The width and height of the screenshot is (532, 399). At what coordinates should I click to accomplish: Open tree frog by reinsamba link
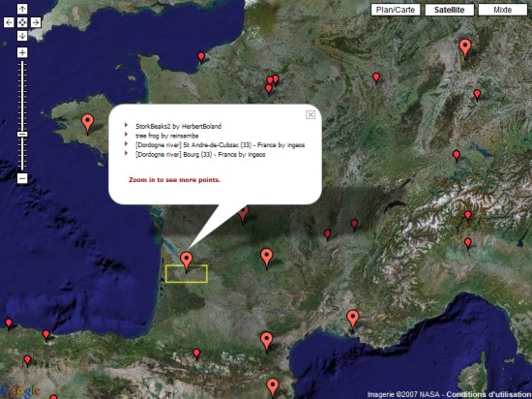tap(166, 136)
